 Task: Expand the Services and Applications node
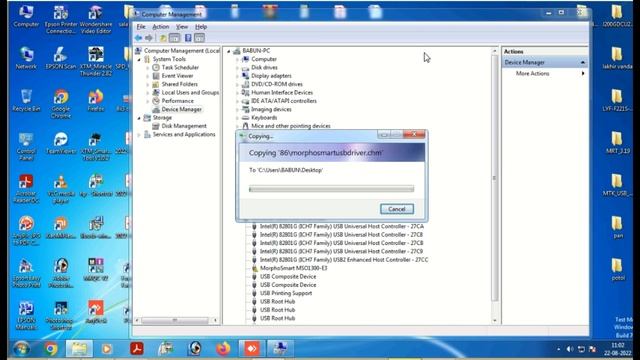(139, 135)
